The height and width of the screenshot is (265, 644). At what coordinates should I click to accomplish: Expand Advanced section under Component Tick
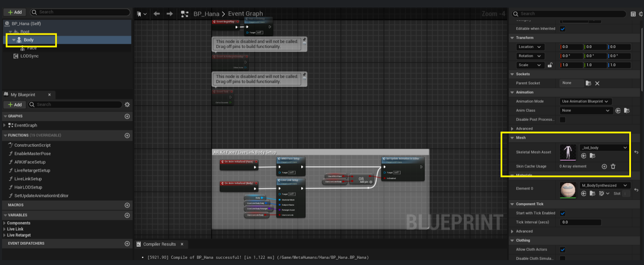click(x=512, y=232)
